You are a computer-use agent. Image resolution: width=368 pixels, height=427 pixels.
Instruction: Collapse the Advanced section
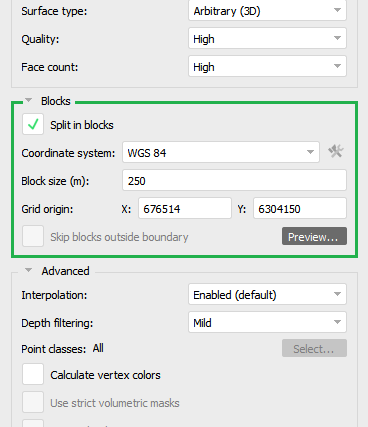29,270
